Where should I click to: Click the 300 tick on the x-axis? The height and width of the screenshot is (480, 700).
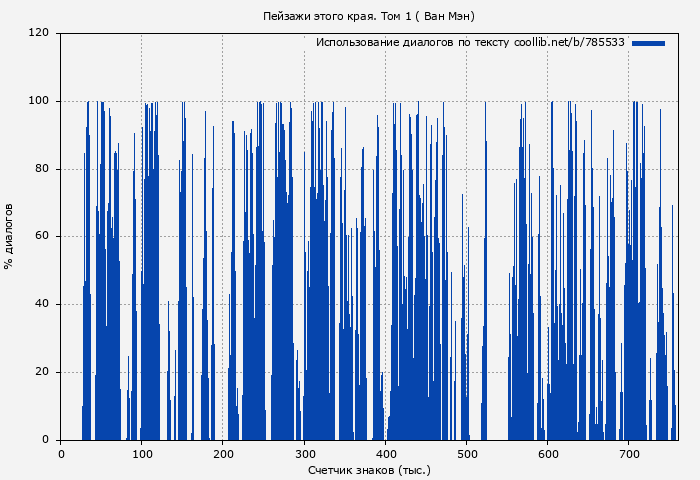coord(304,454)
